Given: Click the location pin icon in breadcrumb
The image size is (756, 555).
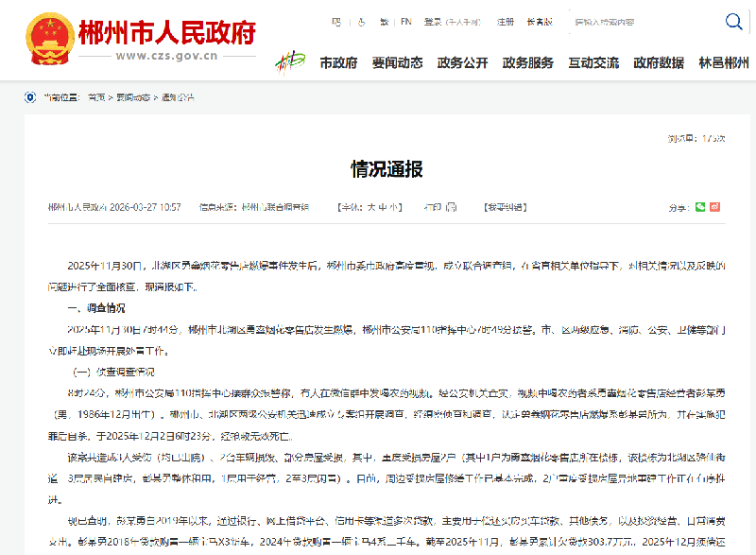Looking at the screenshot, I should (x=29, y=97).
